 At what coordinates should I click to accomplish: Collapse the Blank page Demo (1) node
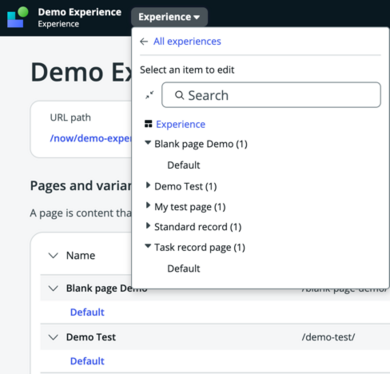[148, 143]
